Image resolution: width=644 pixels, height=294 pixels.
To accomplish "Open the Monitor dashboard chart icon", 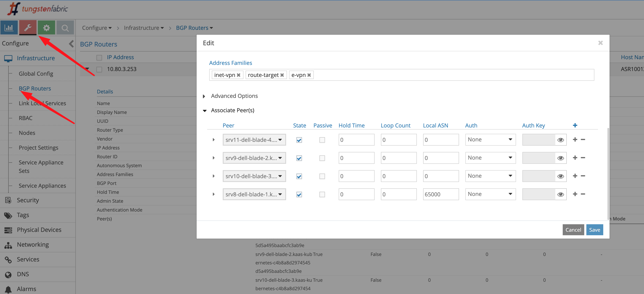I will (9, 27).
